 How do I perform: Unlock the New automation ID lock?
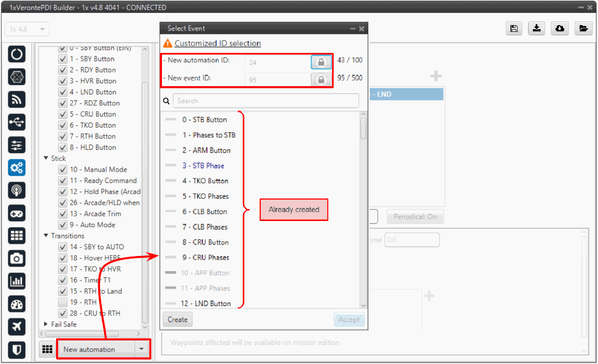point(321,62)
